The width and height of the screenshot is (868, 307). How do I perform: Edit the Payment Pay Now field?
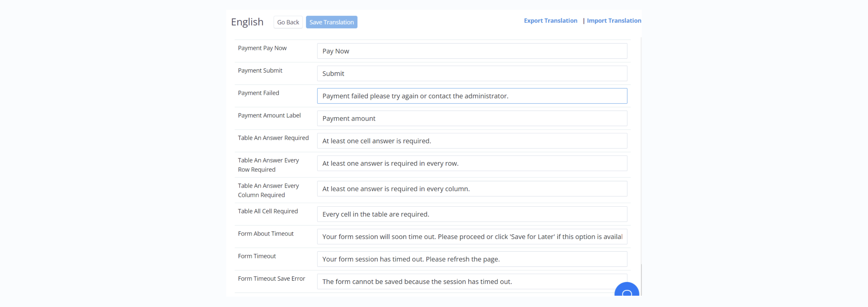click(472, 51)
